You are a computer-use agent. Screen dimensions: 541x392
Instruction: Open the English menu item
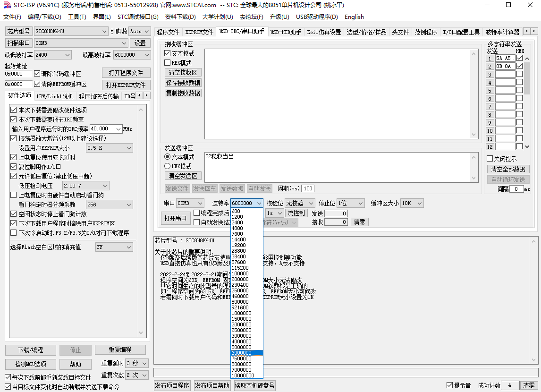[354, 17]
